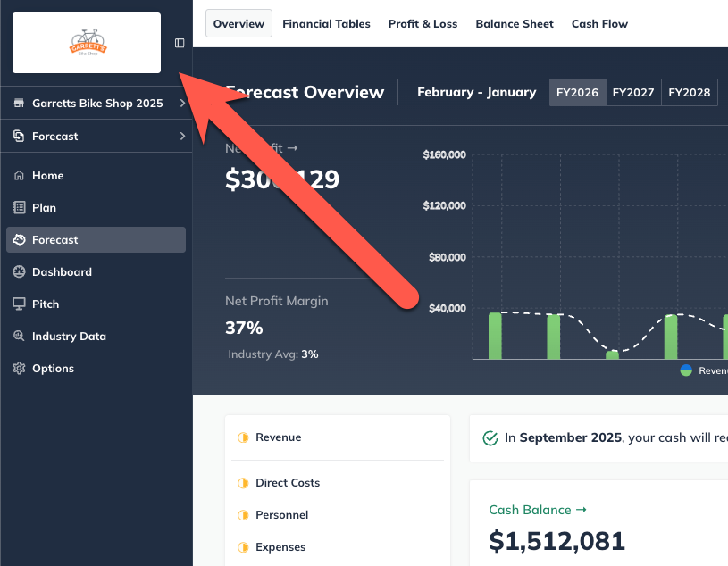Click the Industry Avg: 3% text

[273, 354]
